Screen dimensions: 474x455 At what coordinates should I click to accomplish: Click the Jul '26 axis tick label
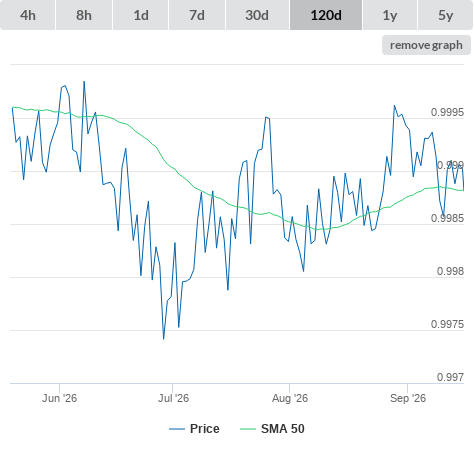point(173,398)
